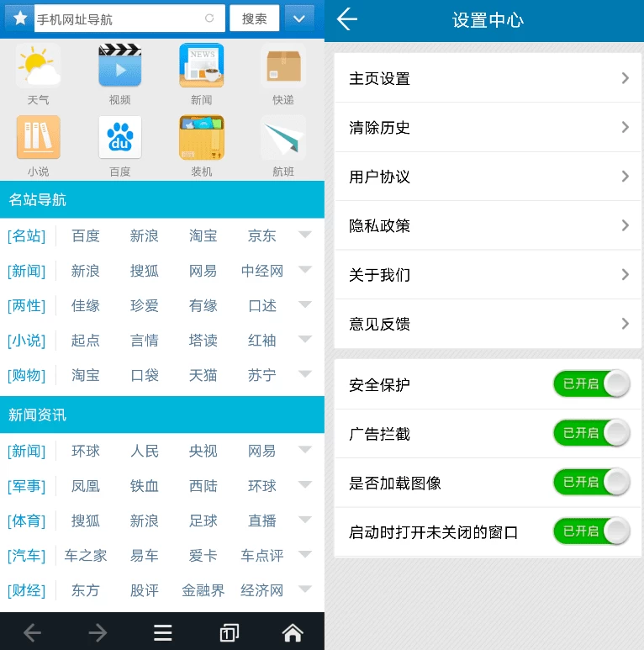Open the 视频 video icon
The image size is (644, 650).
[119, 66]
